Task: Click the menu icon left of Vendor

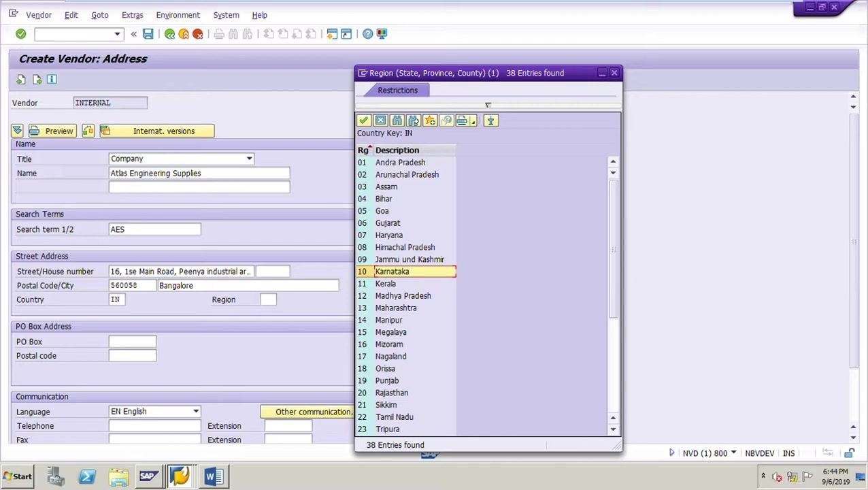Action: (13, 14)
